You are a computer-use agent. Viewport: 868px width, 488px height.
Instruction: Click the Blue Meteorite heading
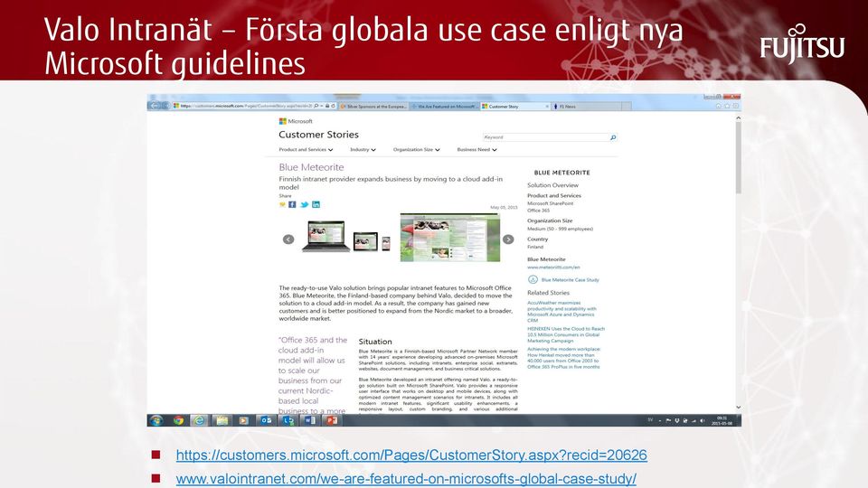click(311, 167)
